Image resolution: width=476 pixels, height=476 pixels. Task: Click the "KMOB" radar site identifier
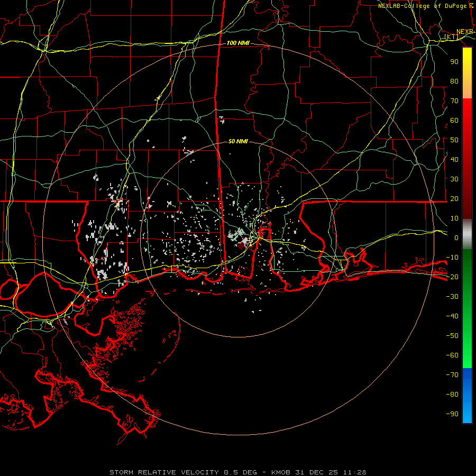tap(281, 472)
